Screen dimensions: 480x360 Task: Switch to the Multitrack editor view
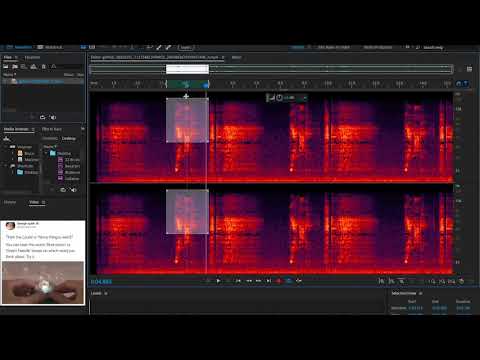[50, 47]
